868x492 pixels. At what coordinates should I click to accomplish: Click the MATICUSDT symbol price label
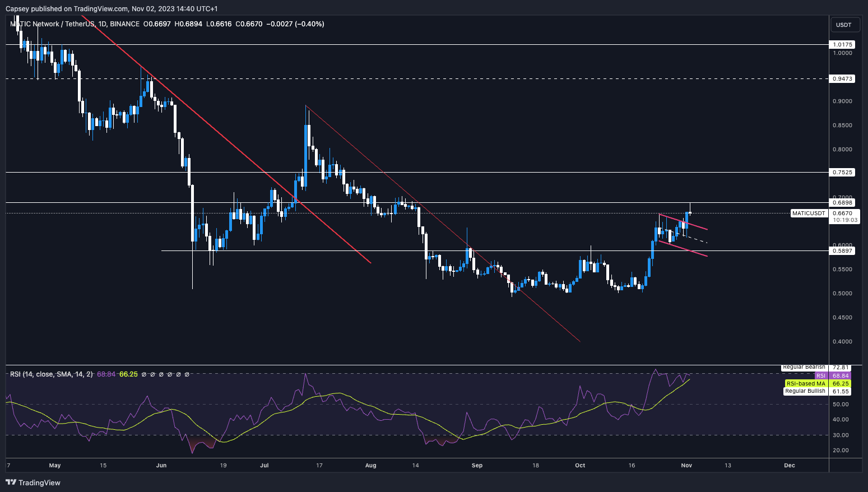tap(809, 213)
